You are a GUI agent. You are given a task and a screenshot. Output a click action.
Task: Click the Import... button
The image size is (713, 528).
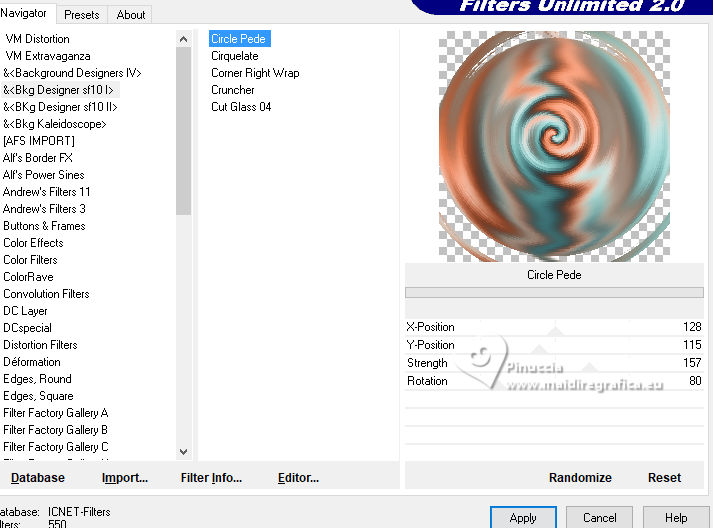click(x=125, y=478)
